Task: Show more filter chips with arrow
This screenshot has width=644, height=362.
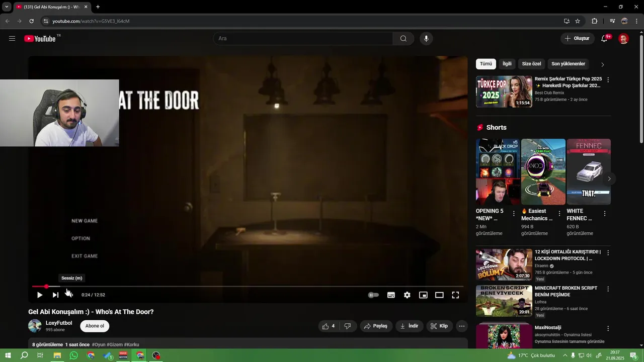Action: pos(603,64)
